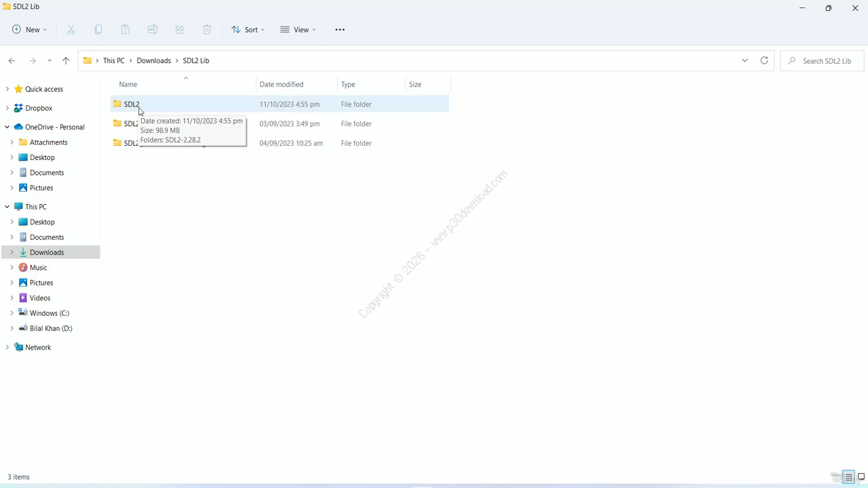Open address bar history dropdown

(x=745, y=60)
